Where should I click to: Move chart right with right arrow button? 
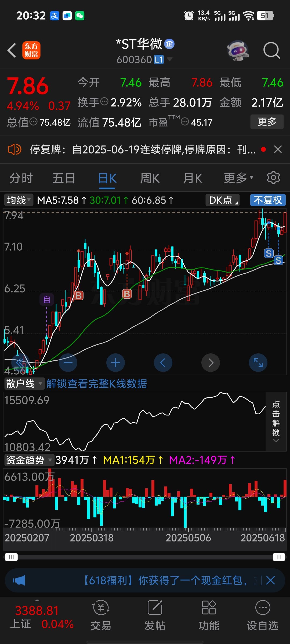click(211, 363)
